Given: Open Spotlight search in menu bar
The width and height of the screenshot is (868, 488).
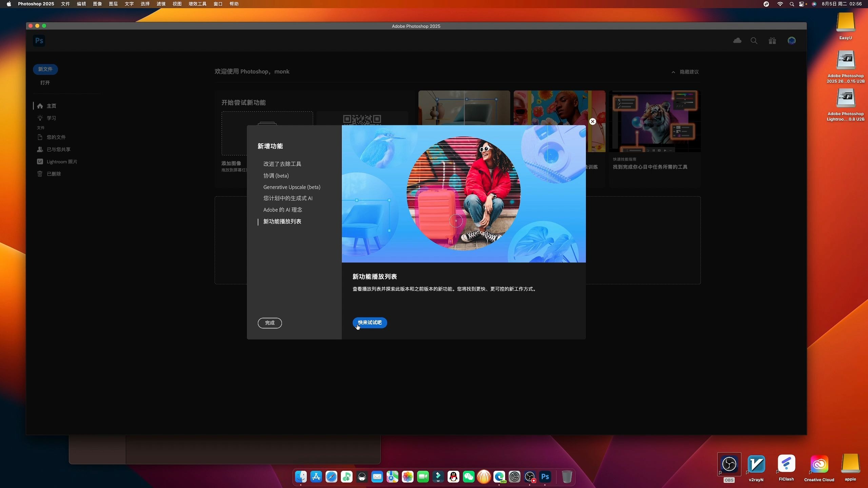Looking at the screenshot, I should pyautogui.click(x=792, y=4).
